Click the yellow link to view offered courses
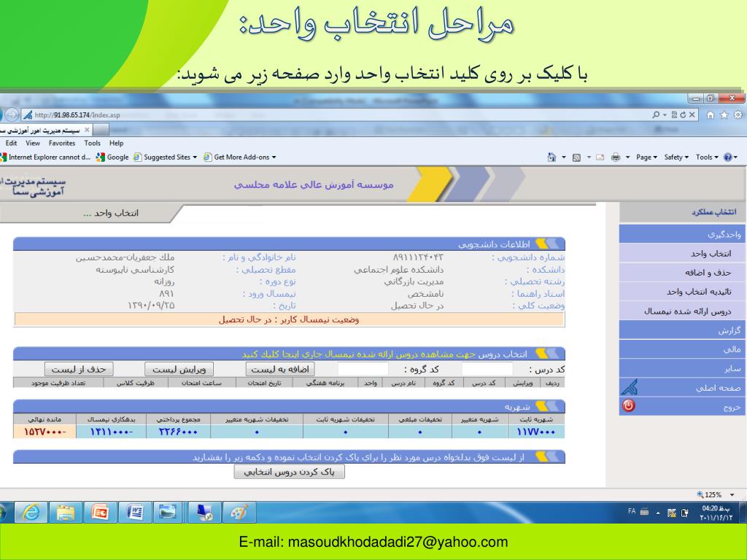 358,354
